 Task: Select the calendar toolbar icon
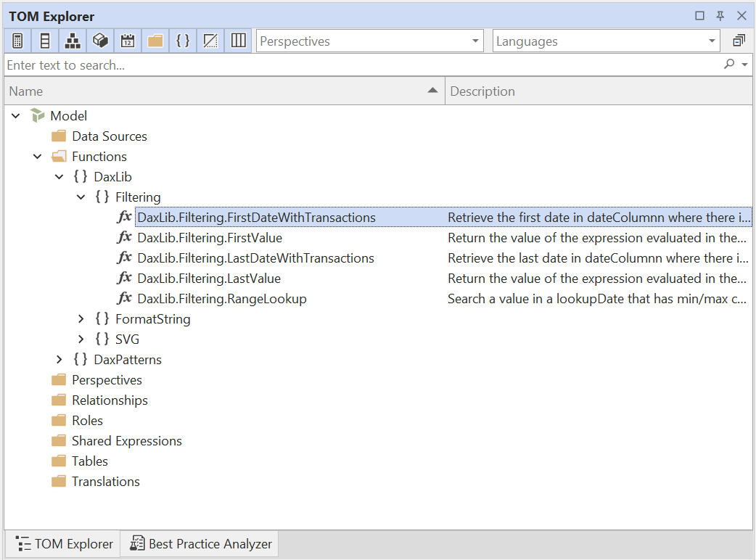pos(127,40)
